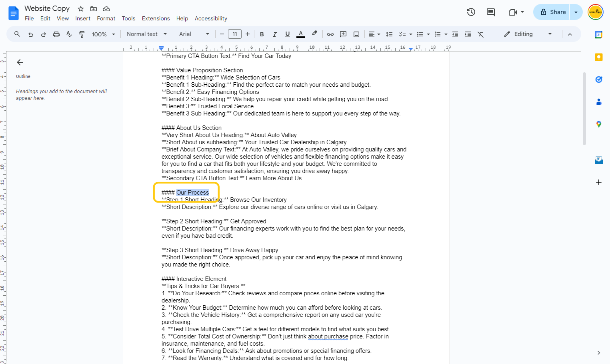The height and width of the screenshot is (364, 610).
Task: Open the Format menu
Action: [x=106, y=18]
